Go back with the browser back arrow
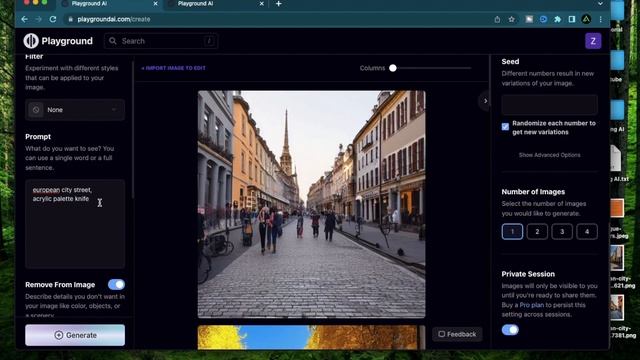This screenshot has height=360, width=640. click(24, 19)
